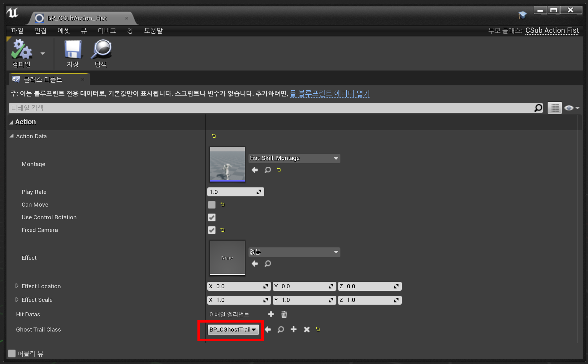Reset Fixed Camera to default

pos(222,230)
